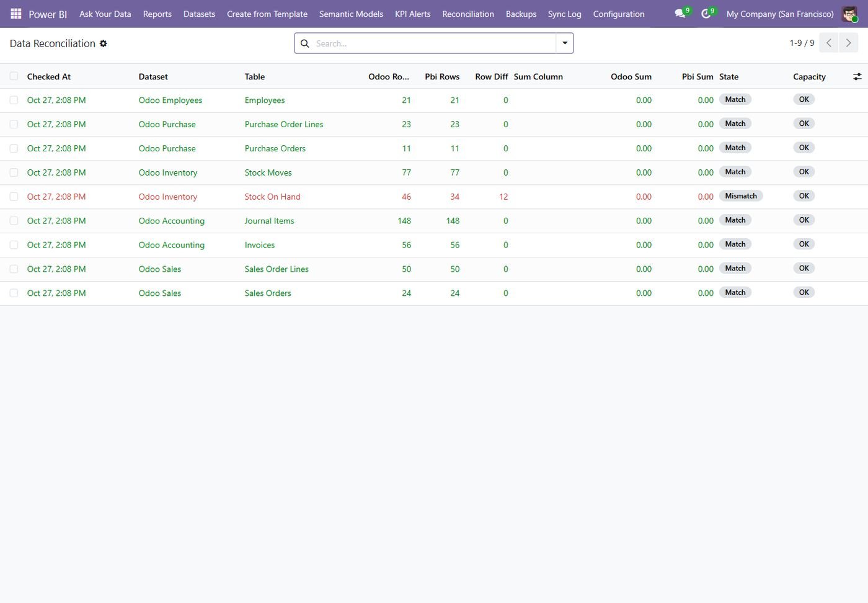Expand the search filters dropdown arrow
The height and width of the screenshot is (603, 868).
(x=565, y=43)
